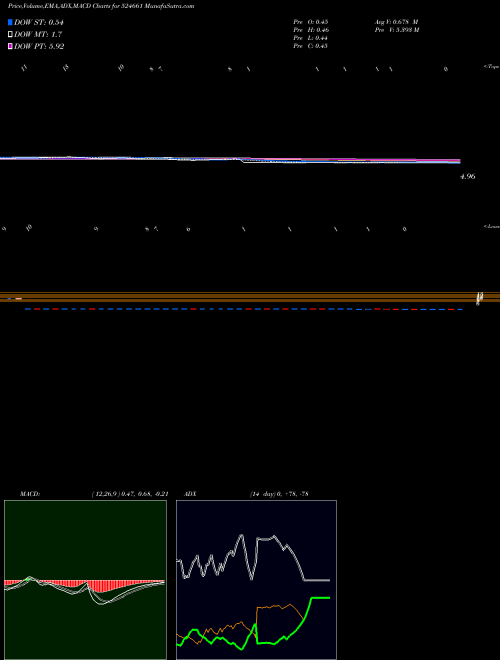This screenshot has height=660, width=500.
Task: Open the MACD histogram chart thumbnail
Action: [x=85, y=580]
